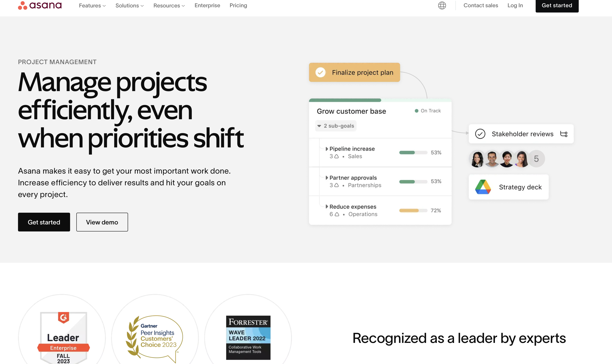
Task: Click the globe/language icon
Action: (x=441, y=5)
